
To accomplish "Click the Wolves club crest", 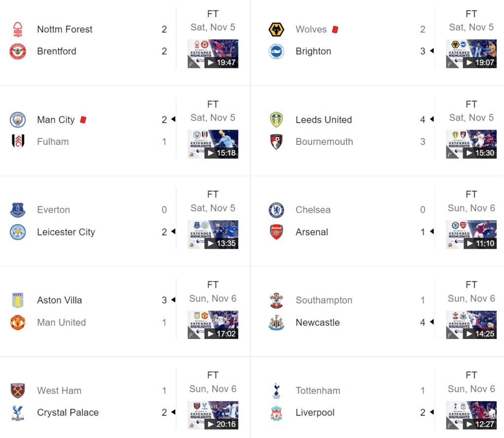I will pos(276,30).
